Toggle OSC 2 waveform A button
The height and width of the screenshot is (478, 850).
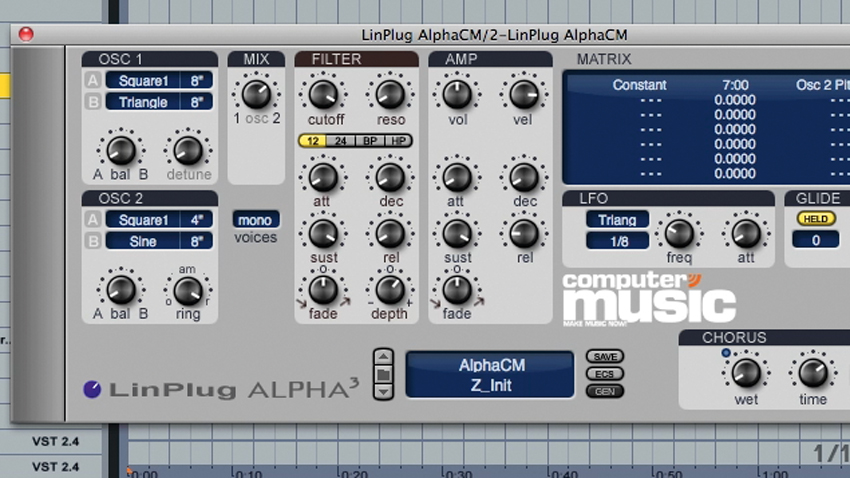[93, 220]
